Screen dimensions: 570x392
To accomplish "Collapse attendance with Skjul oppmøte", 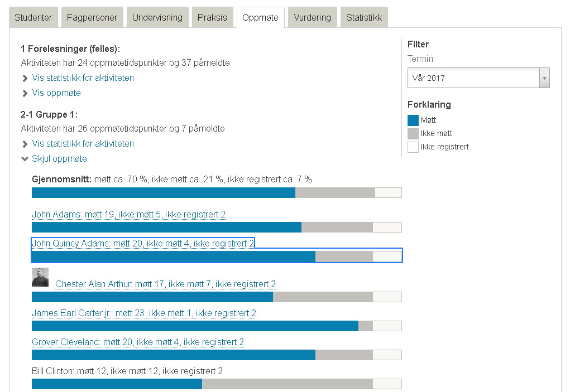I will (59, 158).
